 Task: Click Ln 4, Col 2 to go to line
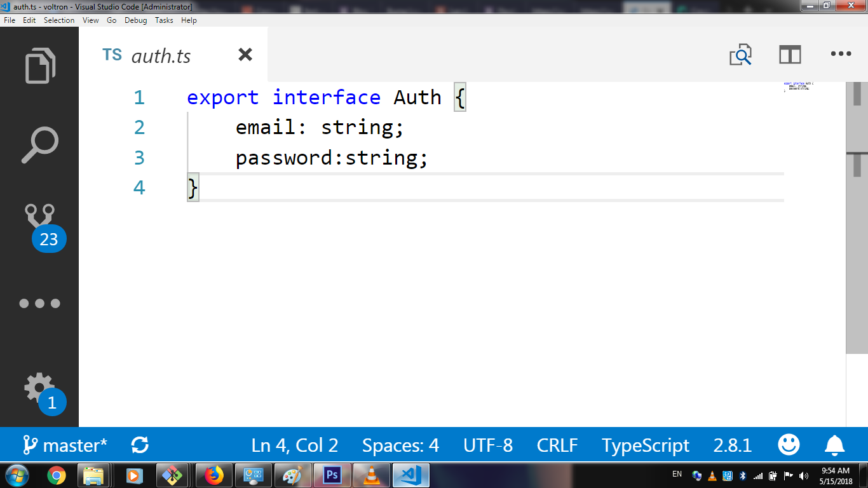point(295,445)
